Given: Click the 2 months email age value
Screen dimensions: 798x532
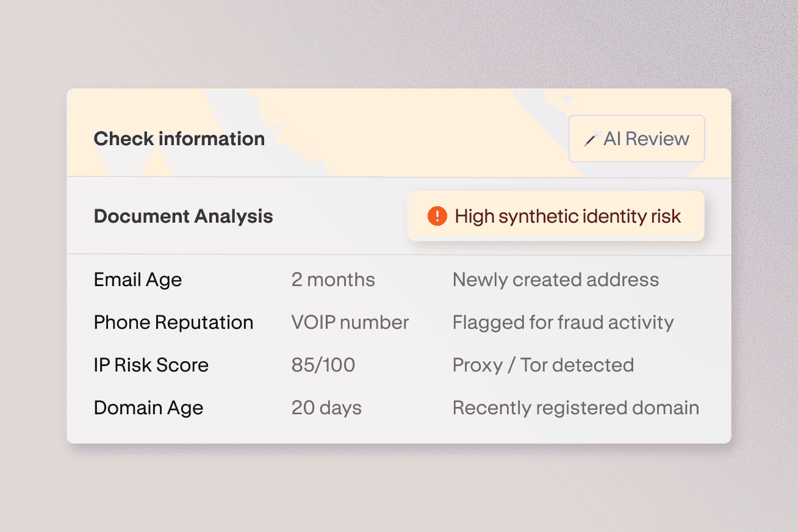Looking at the screenshot, I should [x=333, y=279].
